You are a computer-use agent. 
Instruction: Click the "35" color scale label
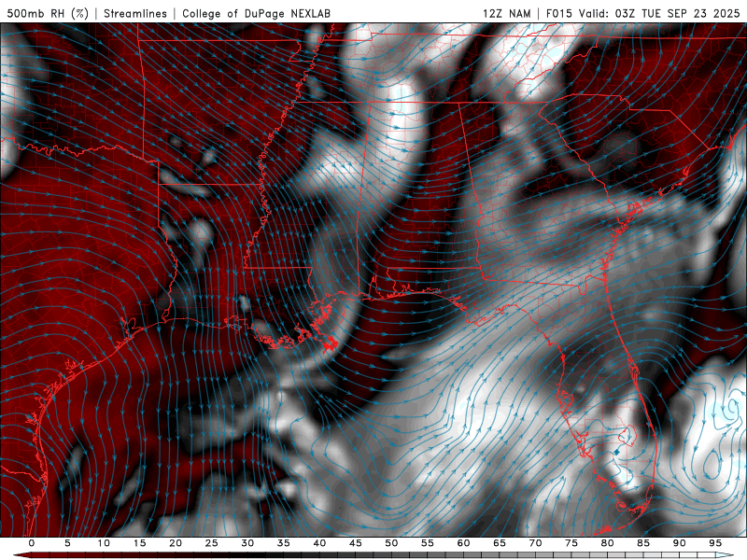click(x=284, y=543)
